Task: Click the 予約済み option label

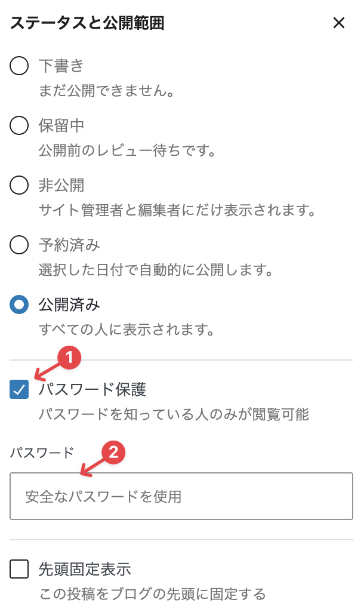Action: (x=69, y=245)
